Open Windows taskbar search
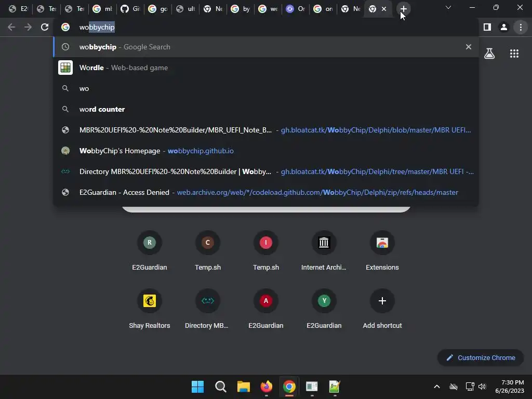The image size is (532, 399). point(220,387)
